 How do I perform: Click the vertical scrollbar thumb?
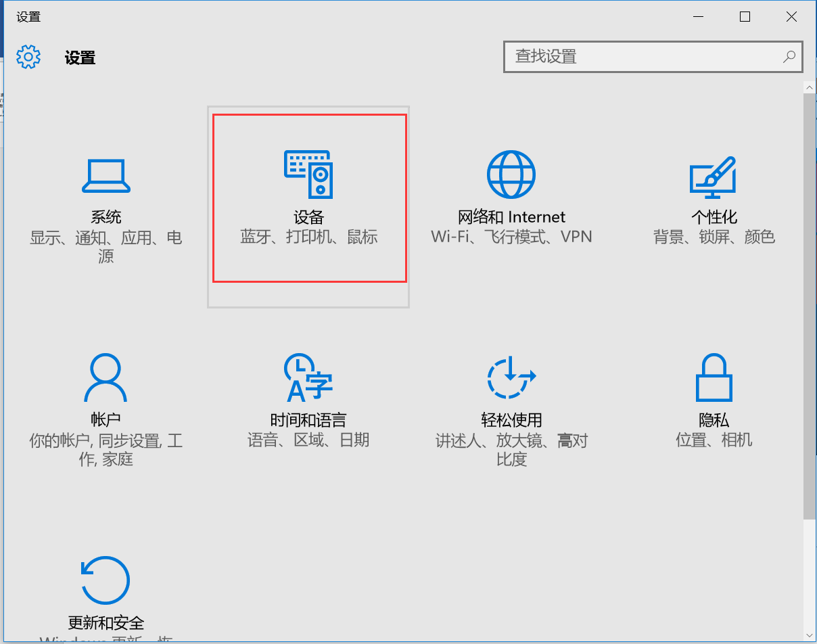pos(810,304)
